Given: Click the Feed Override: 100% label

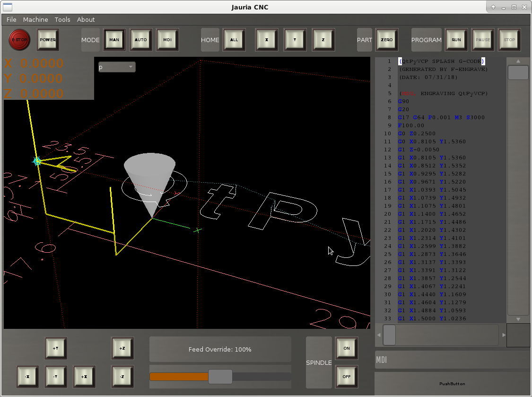Looking at the screenshot, I should coord(220,350).
